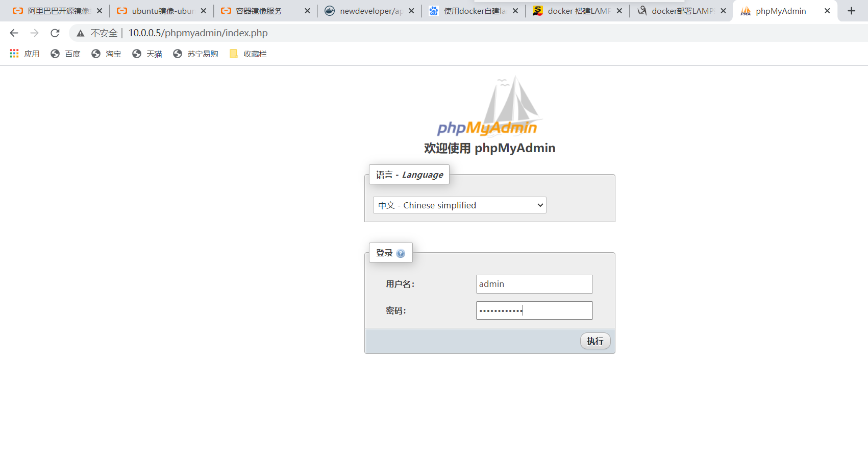868x455 pixels.
Task: Click the address bar URL 10.0.0.5/phpmyadmin/index.php
Action: click(x=198, y=33)
